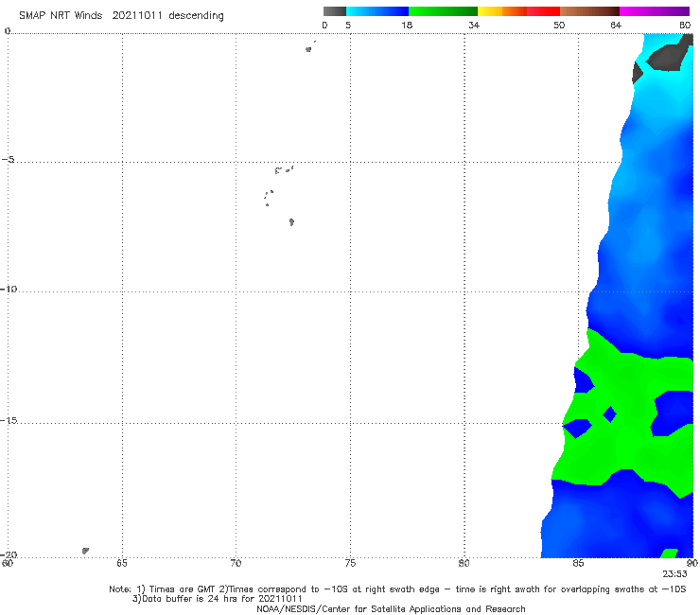Click longitude label 75
The width and height of the screenshot is (700, 615).
[350, 563]
